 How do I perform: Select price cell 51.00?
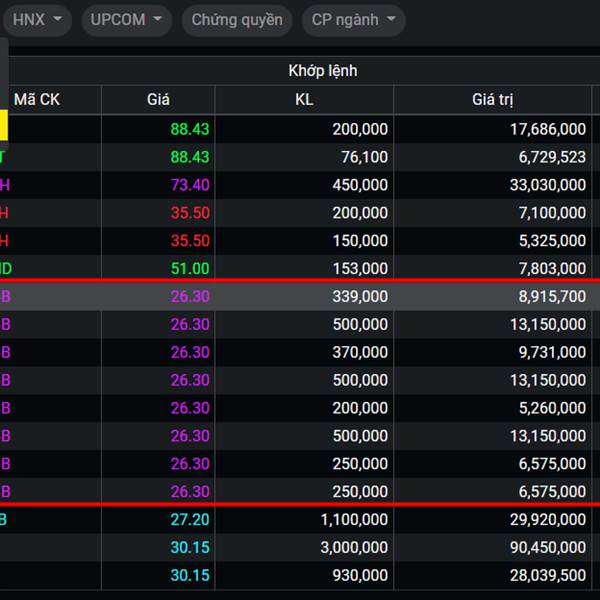pos(190,269)
